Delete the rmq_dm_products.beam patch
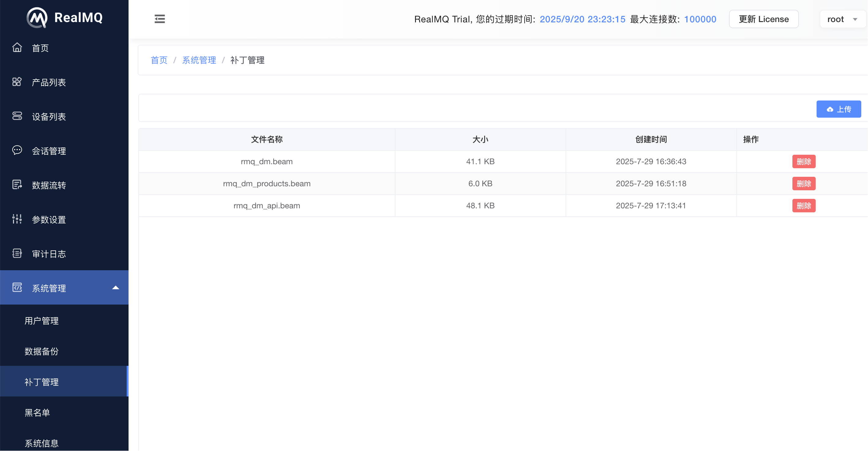This screenshot has height=451, width=868. (x=804, y=184)
